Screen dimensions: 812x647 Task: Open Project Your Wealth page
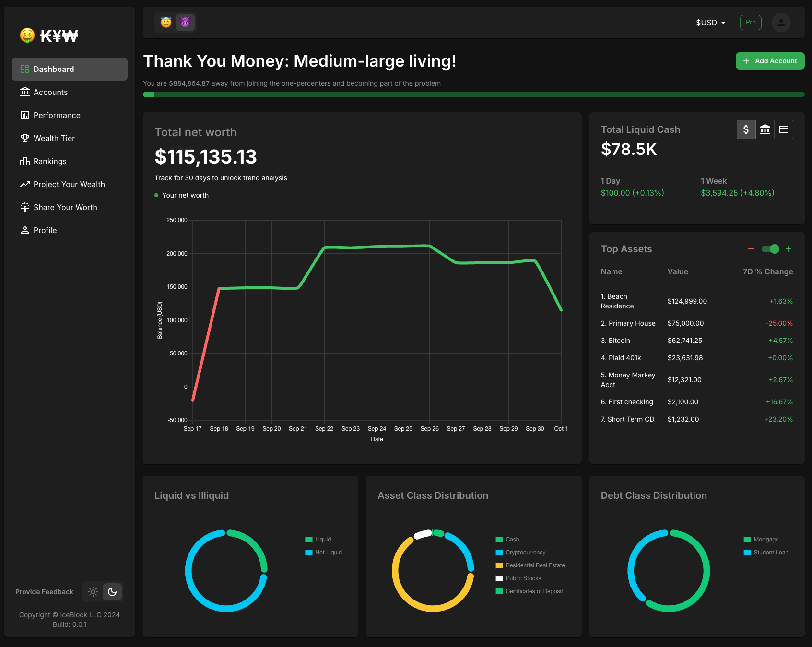click(69, 184)
